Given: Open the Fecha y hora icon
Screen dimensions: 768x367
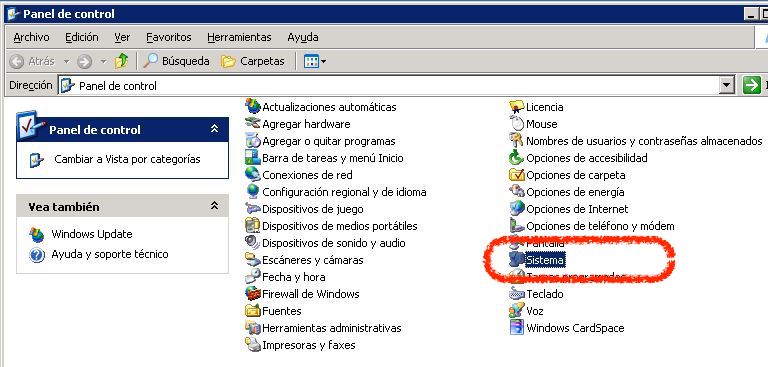Looking at the screenshot, I should pos(253,276).
